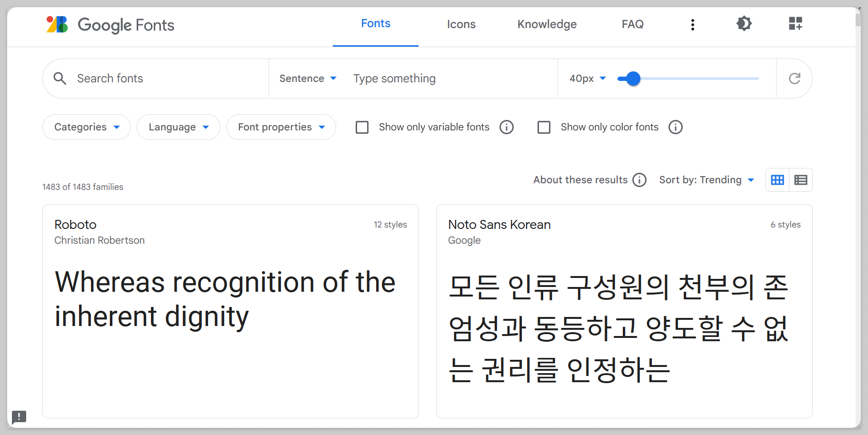Click the feedback exclamation icon

[x=19, y=417]
